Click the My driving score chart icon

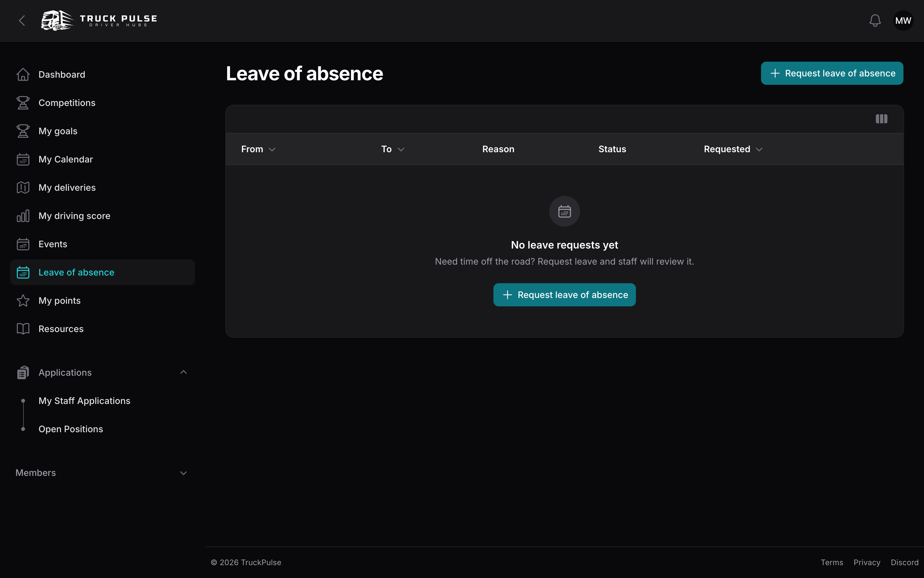[x=23, y=216]
